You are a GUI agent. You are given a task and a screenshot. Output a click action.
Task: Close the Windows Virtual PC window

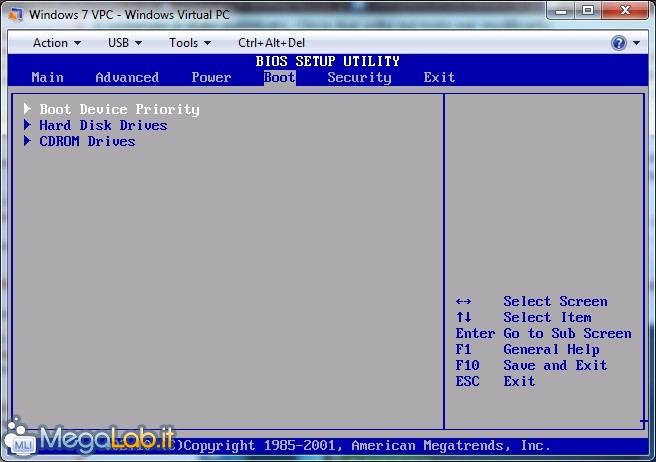pos(625,10)
